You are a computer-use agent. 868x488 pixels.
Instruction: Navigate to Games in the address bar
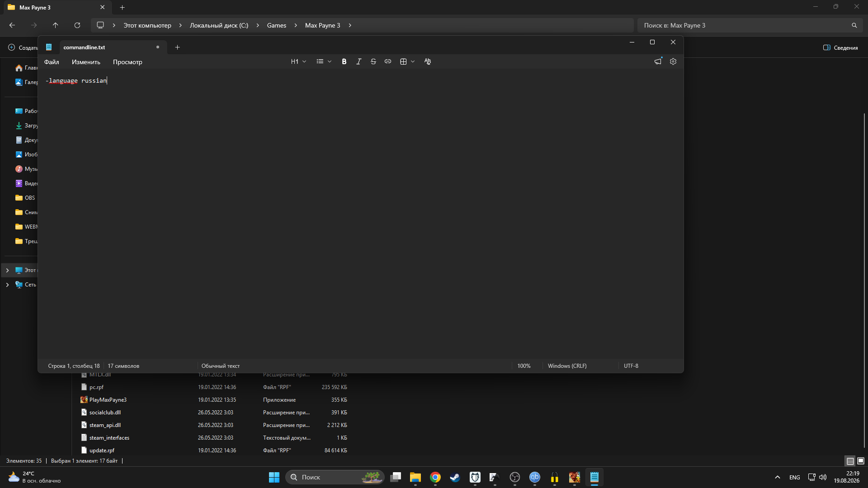(277, 25)
